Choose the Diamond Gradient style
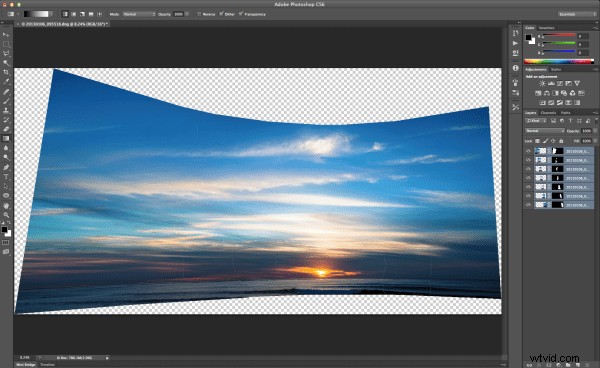 (x=99, y=14)
